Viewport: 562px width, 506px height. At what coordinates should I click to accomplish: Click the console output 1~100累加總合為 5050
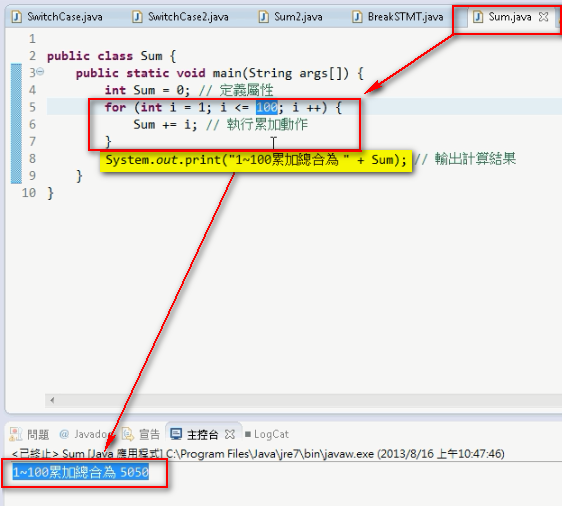(x=81, y=472)
